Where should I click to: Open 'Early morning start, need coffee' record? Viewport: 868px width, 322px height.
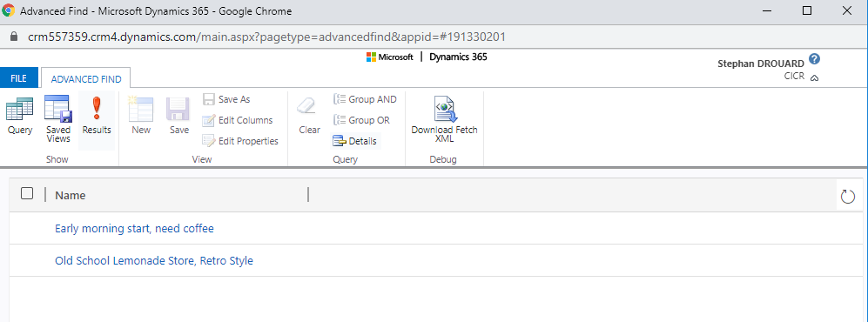point(135,228)
